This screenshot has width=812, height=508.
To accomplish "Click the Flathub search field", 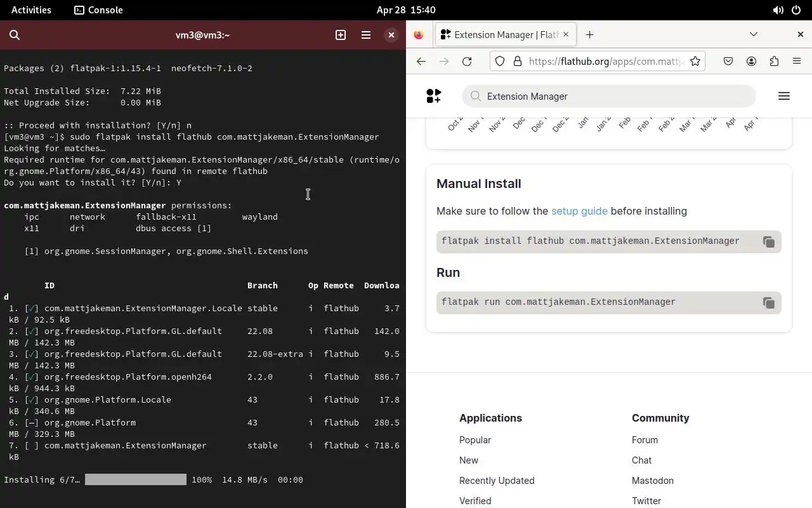I will 609,97.
